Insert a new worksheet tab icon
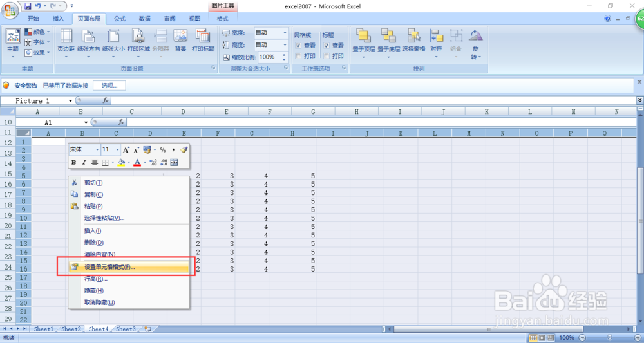Image resolution: width=644 pixels, height=343 pixels. [x=148, y=329]
